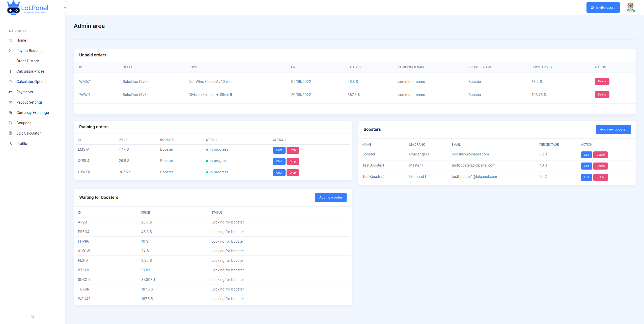
Task: Open Chat for order QPRL4
Action: (279, 161)
